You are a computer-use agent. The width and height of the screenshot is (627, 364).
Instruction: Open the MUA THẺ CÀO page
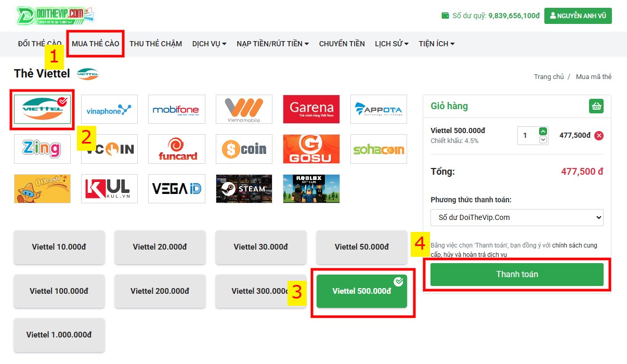point(96,44)
